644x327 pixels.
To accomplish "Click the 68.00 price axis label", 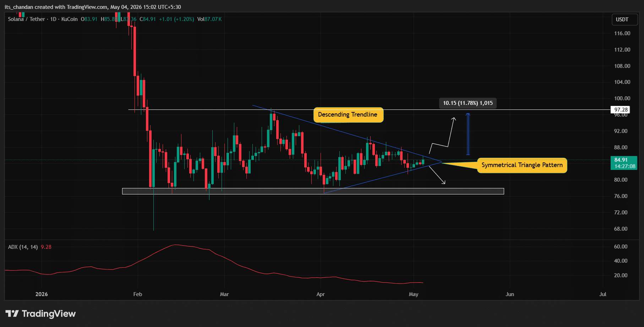I will pyautogui.click(x=621, y=229).
